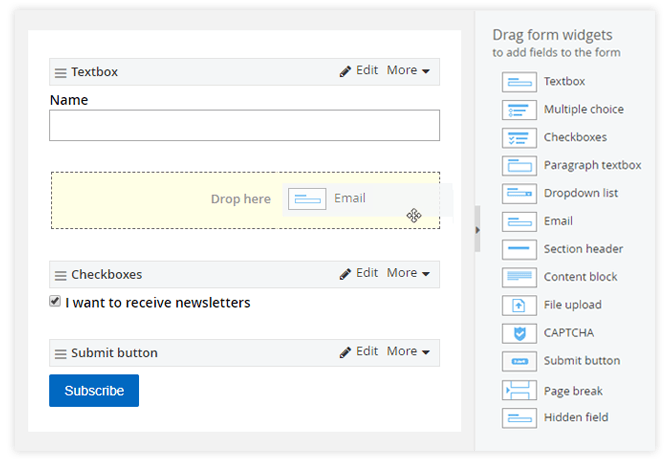
Task: Select the File upload widget icon
Action: pyautogui.click(x=519, y=305)
